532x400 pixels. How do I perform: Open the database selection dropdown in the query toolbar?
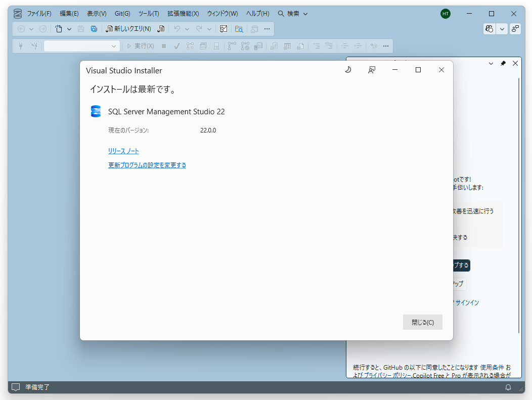(x=114, y=46)
